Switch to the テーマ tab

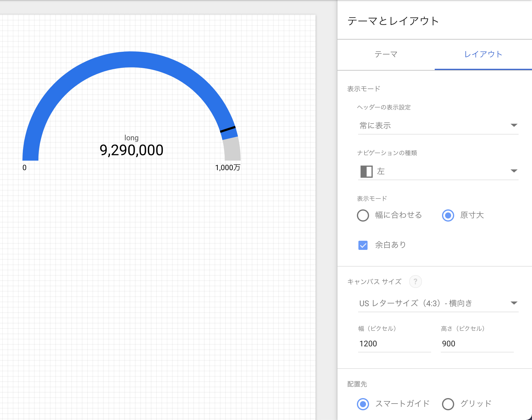[x=386, y=54]
